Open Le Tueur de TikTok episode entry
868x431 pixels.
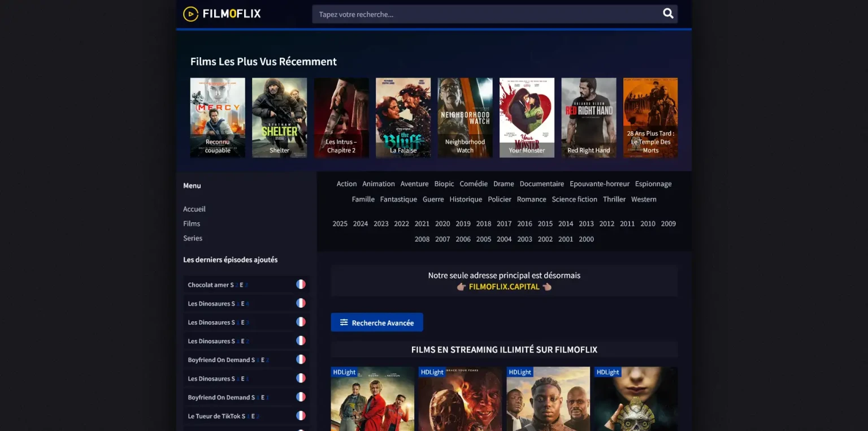[x=246, y=416]
